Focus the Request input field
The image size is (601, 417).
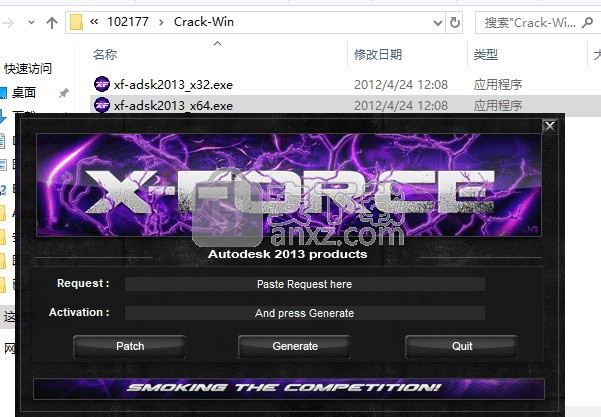[305, 284]
